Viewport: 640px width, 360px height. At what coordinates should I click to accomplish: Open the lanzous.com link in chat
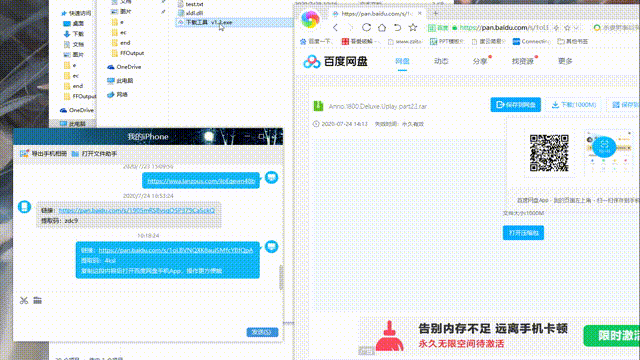(x=201, y=181)
